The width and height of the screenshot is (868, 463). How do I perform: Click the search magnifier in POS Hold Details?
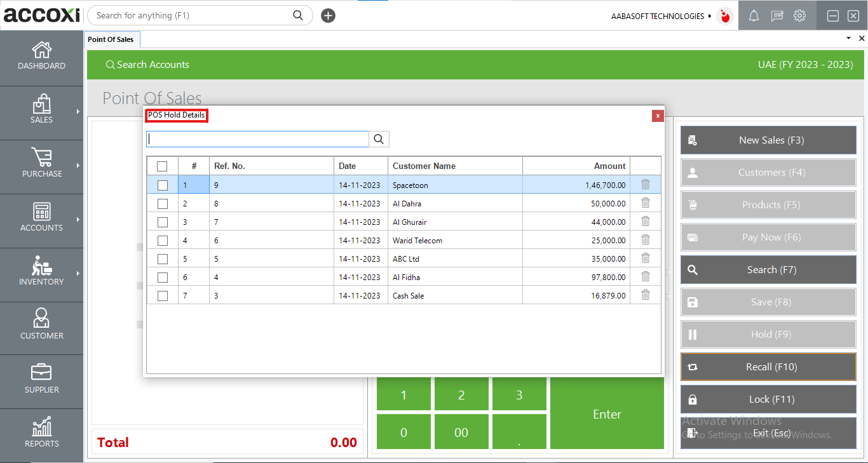coord(379,138)
